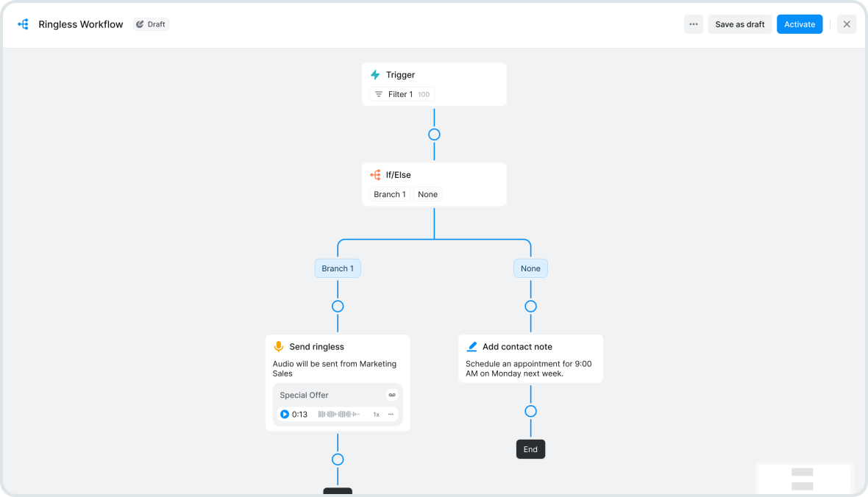Click the microphone icon on Send ringless
The height and width of the screenshot is (497, 868).
(x=279, y=346)
